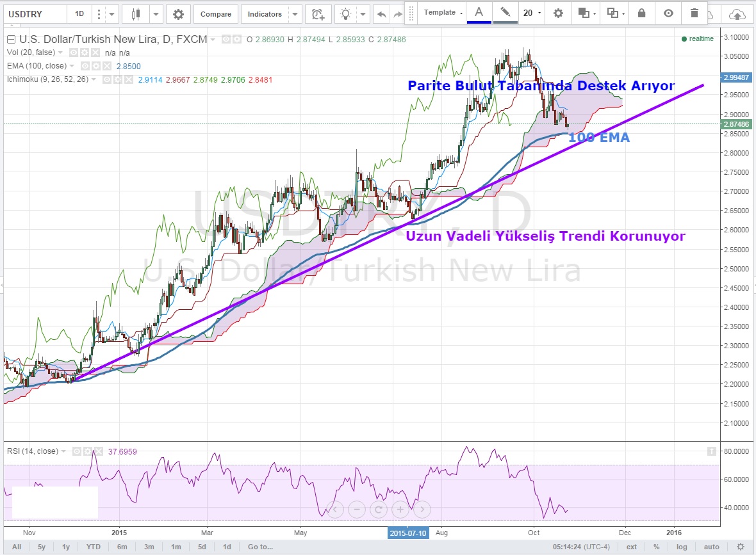Click the pencil line color tool
Viewport: 756px width, 555px height.
click(x=505, y=13)
